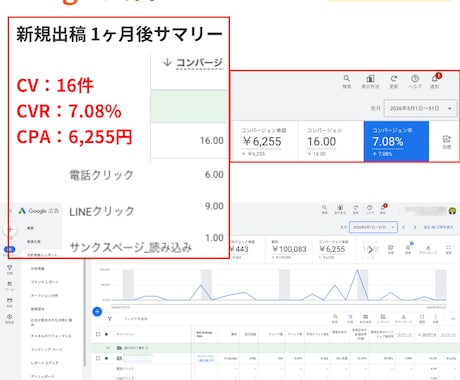This screenshot has width=460, height=380.
Task: Click the table toolbar download icon
Action: 403,317
